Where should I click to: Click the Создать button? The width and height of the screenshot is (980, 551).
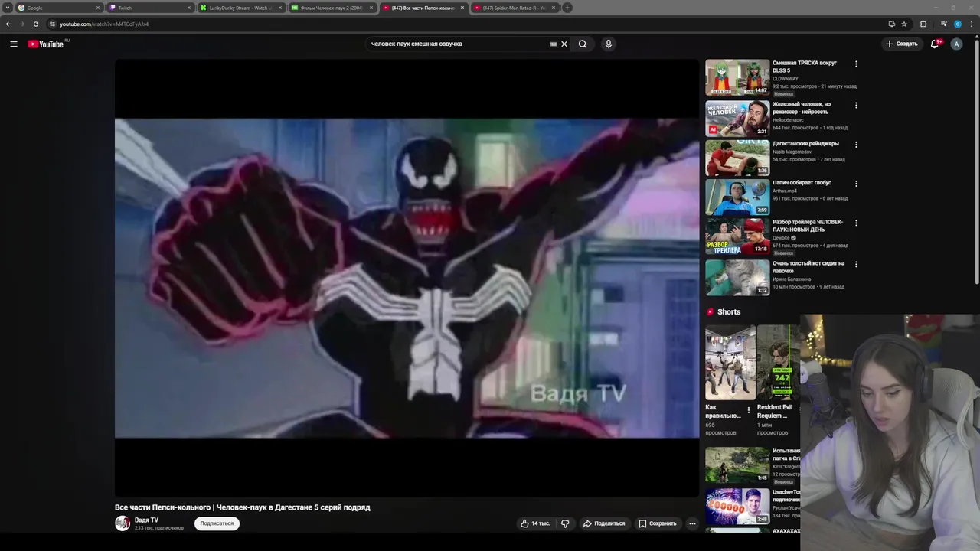click(902, 44)
